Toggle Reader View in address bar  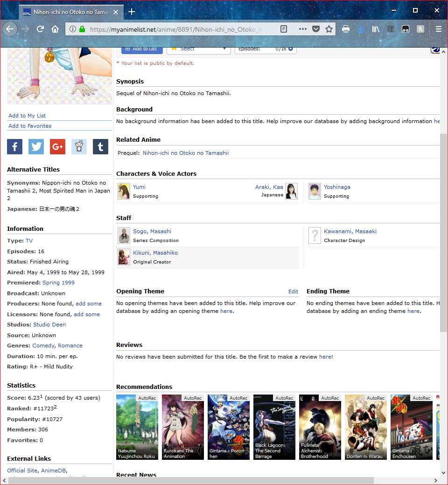(284, 29)
